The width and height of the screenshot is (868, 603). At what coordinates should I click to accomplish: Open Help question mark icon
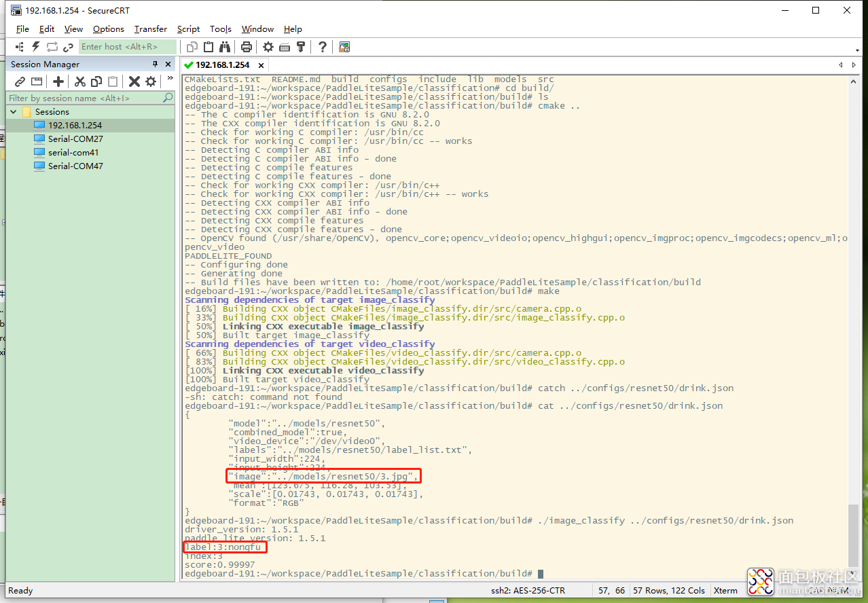tap(323, 47)
